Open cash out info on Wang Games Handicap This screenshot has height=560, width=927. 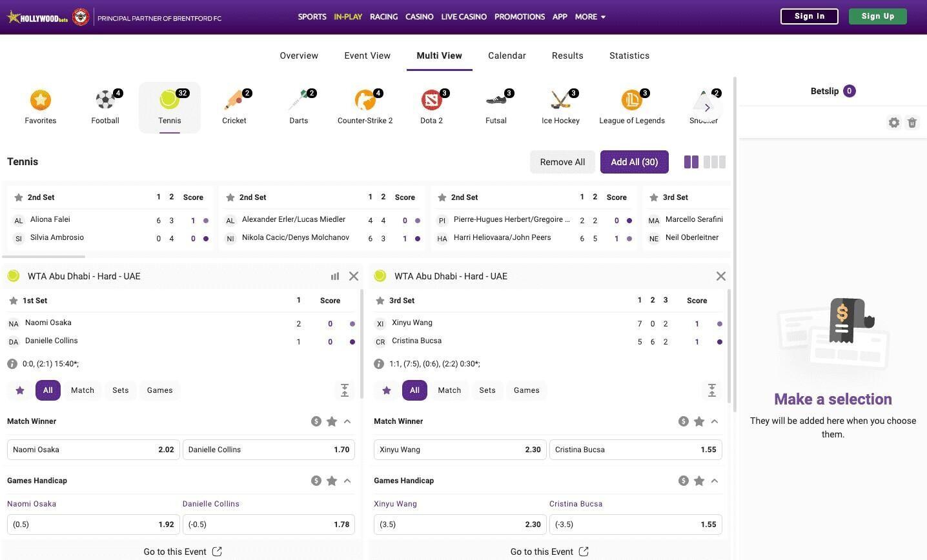[x=684, y=481]
